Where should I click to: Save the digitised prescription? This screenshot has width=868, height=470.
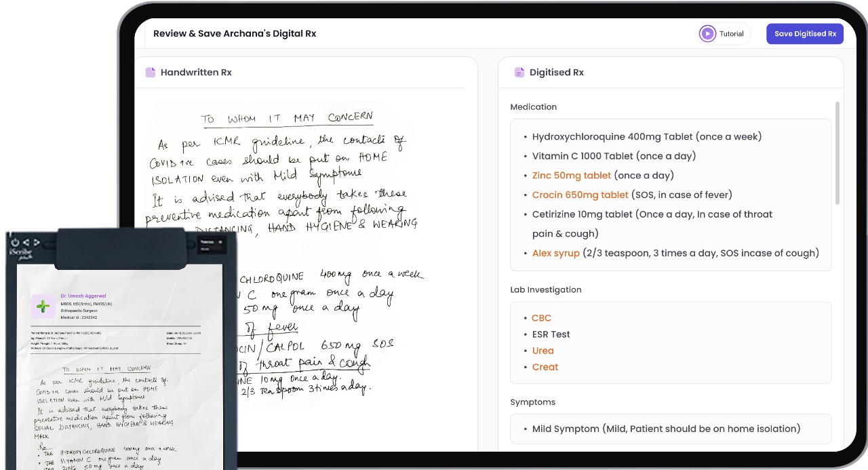[x=804, y=34]
